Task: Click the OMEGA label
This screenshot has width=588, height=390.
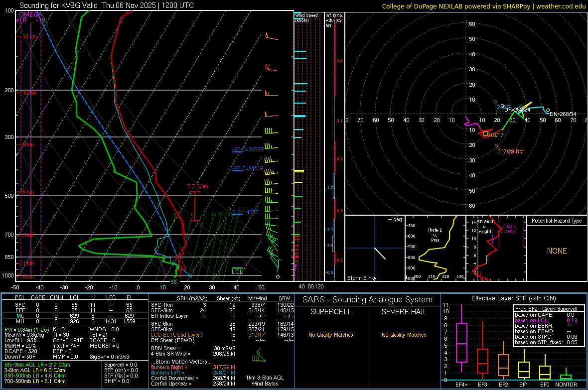Action: pyautogui.click(x=30, y=14)
